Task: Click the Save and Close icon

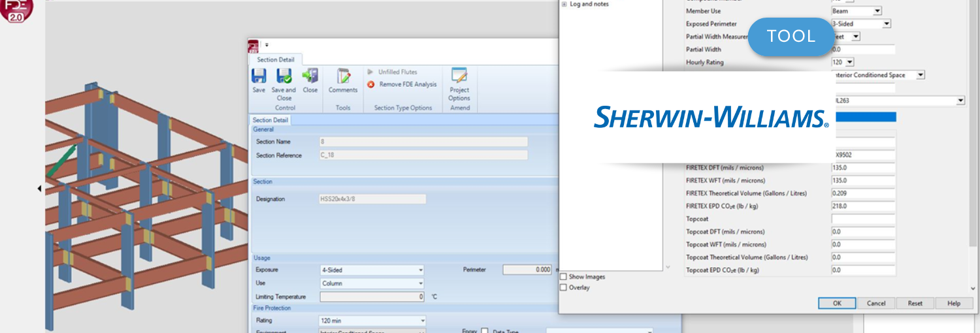Action: click(x=284, y=76)
